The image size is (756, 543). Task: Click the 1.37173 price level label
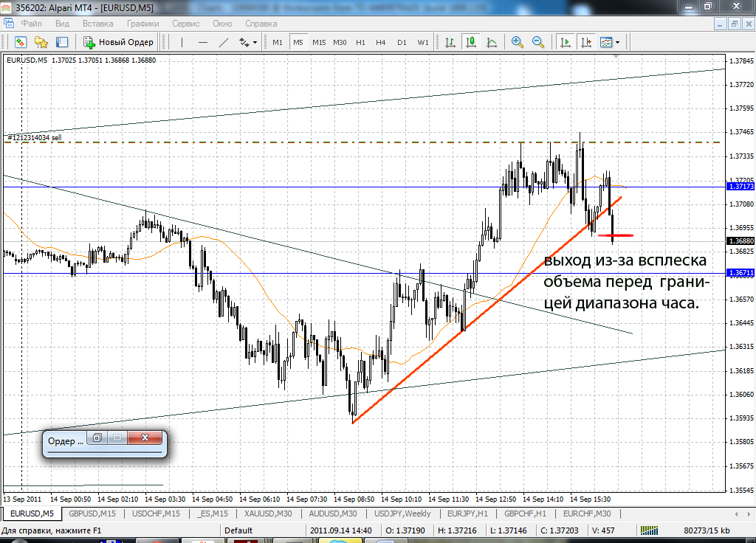click(740, 187)
